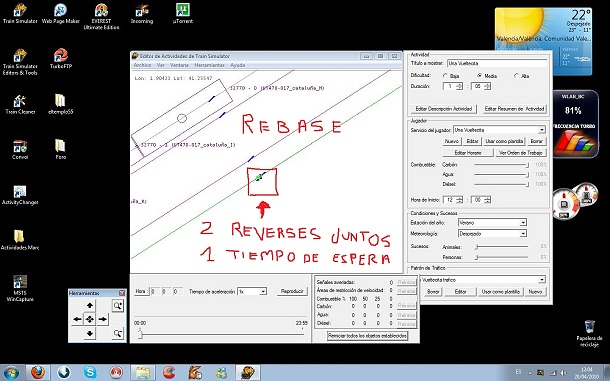Select Baja difficulty radio button
The height and width of the screenshot is (381, 610).
pos(445,75)
